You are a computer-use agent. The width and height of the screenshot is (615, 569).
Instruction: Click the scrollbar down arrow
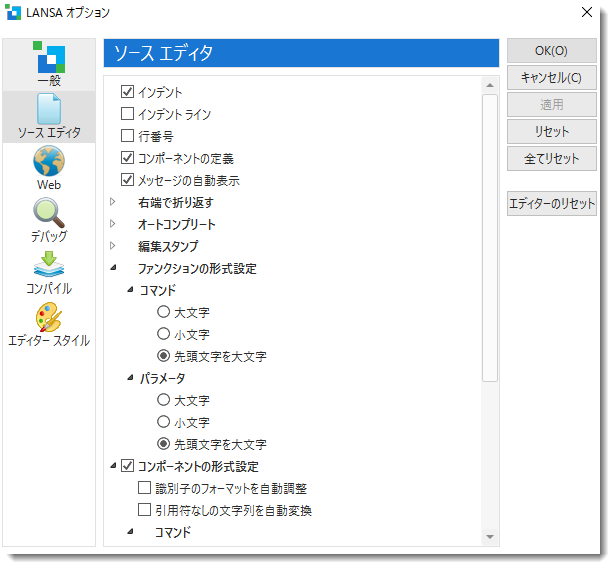pos(490,536)
